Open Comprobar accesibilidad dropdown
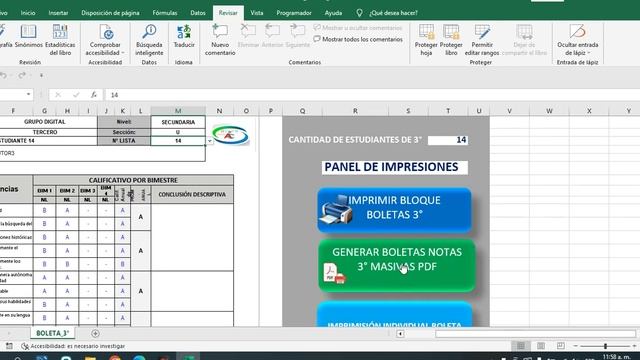The height and width of the screenshot is (360, 640). pyautogui.click(x=105, y=40)
